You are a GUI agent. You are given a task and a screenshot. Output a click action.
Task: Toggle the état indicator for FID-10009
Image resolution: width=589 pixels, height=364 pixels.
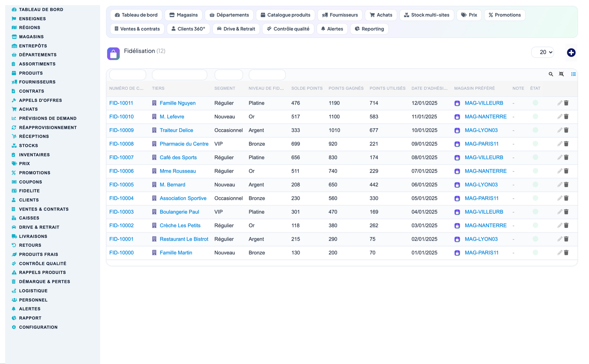(x=535, y=130)
